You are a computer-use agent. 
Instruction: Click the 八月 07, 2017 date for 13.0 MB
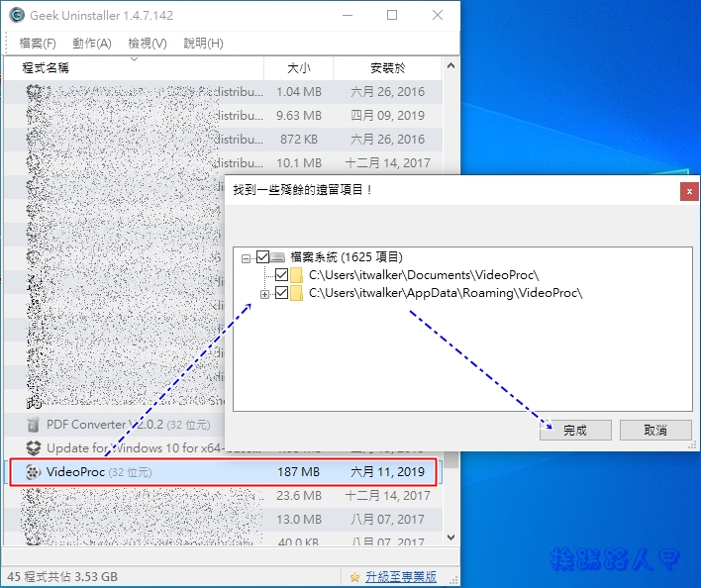coord(387,519)
